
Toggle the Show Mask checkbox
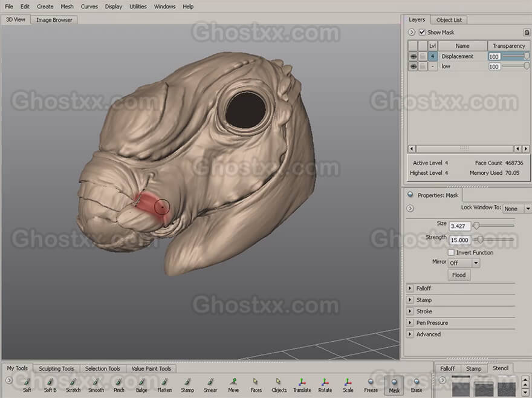pyautogui.click(x=422, y=32)
